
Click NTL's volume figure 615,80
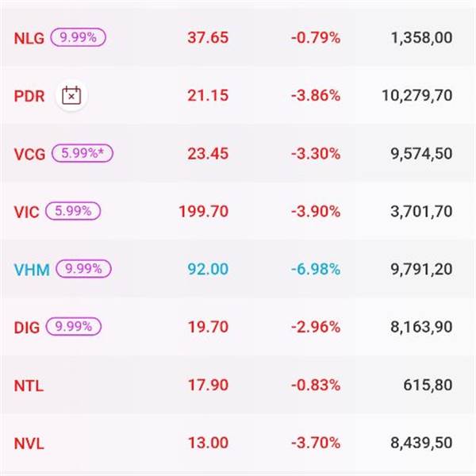pos(429,386)
